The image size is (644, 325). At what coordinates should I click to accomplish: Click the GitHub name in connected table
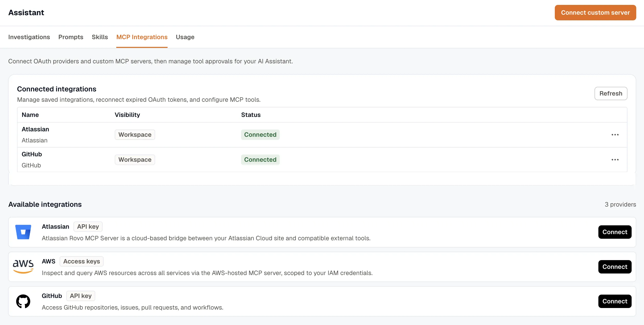32,154
